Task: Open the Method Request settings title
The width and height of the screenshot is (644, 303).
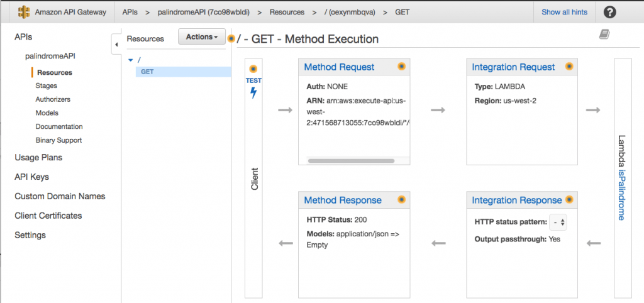Action: tap(339, 67)
